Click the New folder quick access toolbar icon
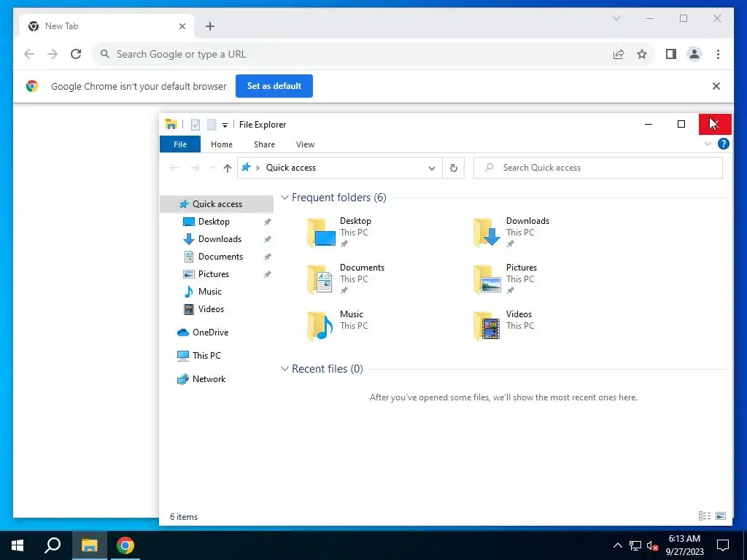 coord(212,125)
